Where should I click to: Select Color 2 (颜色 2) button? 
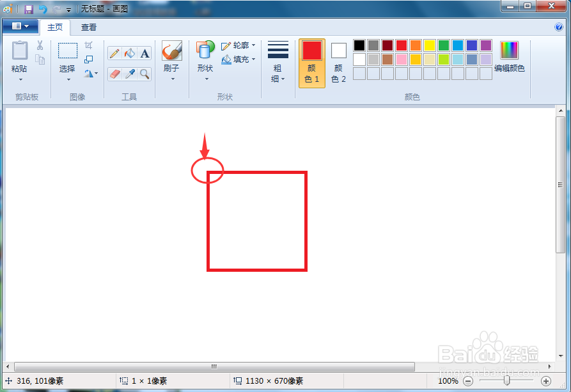click(x=338, y=63)
